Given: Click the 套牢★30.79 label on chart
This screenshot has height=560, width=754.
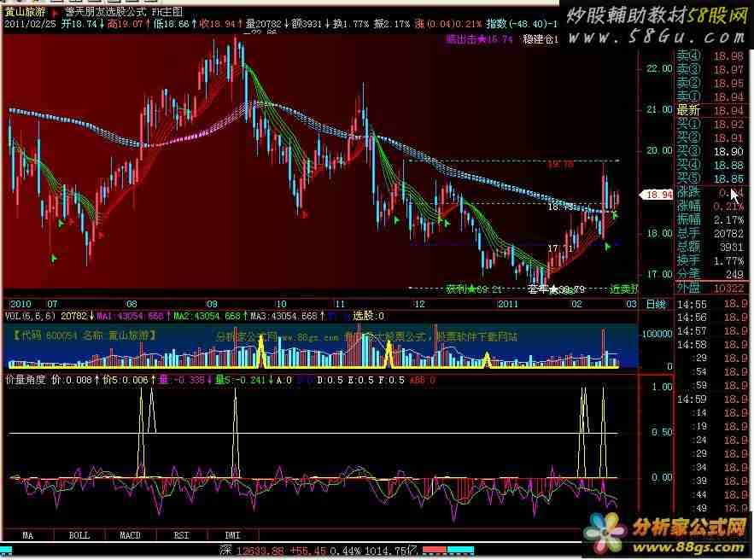Looking at the screenshot, I should 557,289.
